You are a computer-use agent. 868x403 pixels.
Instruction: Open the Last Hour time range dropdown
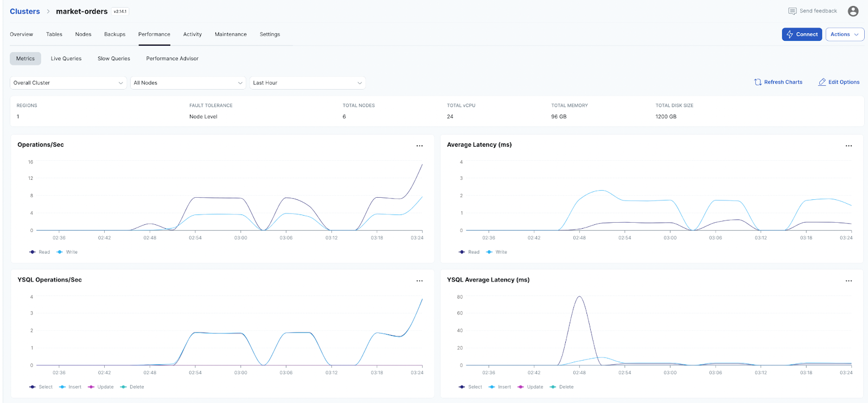point(307,83)
